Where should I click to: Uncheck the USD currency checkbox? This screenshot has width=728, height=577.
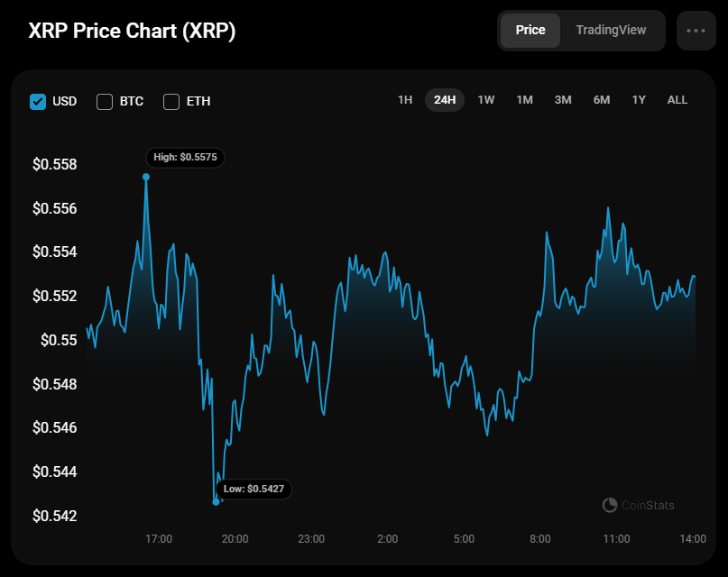coord(38,101)
